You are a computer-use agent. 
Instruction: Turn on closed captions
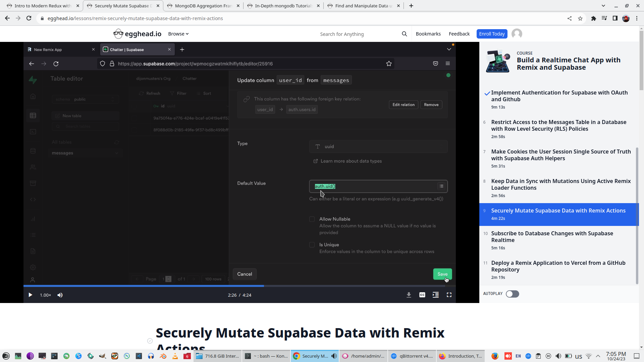pos(422,295)
